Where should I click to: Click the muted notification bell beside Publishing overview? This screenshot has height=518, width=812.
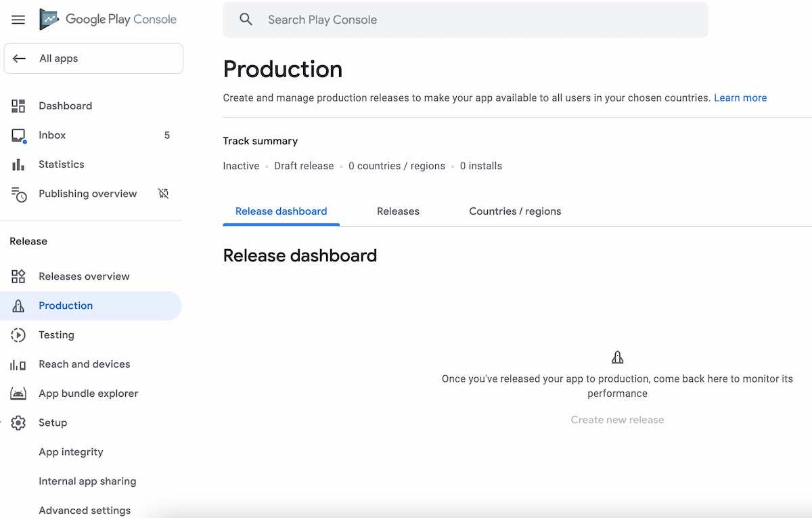[163, 194]
